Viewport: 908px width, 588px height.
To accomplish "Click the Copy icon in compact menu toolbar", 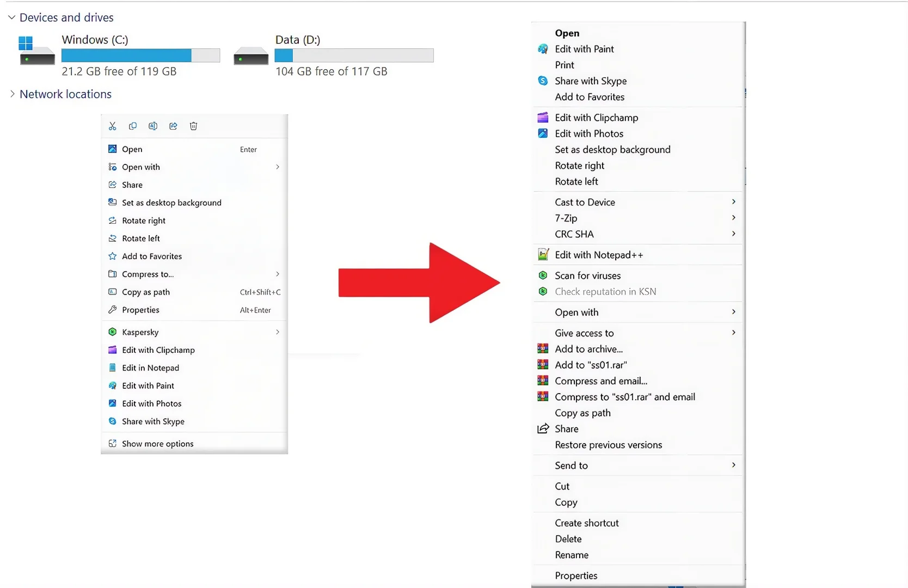I will coord(133,126).
